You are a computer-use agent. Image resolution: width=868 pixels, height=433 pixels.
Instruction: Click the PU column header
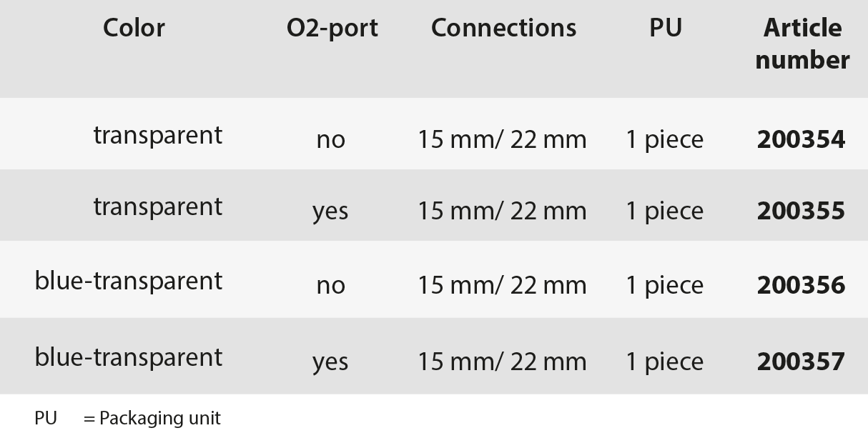pos(666,28)
